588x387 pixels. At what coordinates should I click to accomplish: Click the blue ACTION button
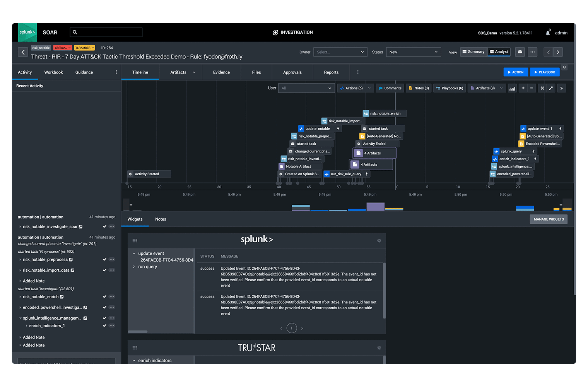point(515,72)
